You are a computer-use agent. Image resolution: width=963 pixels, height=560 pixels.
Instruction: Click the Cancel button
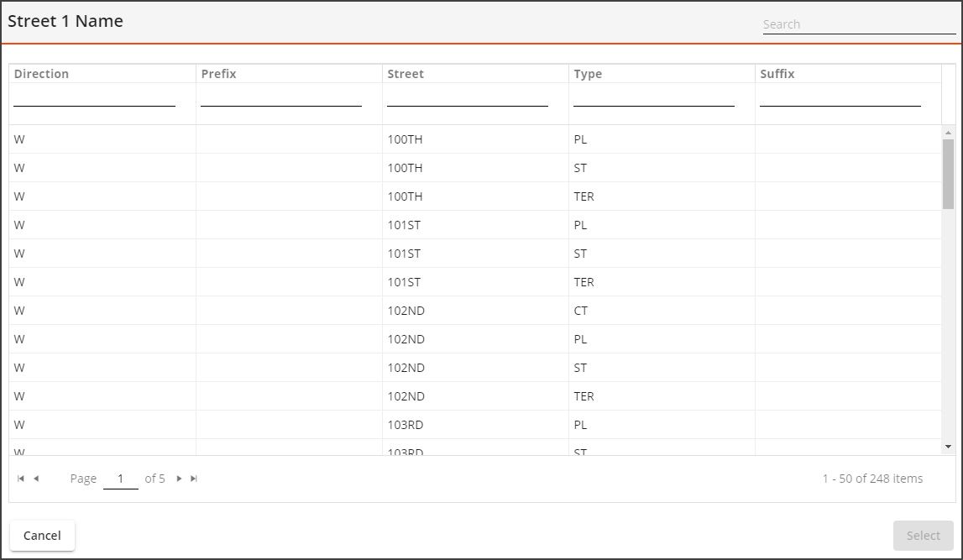(x=42, y=536)
